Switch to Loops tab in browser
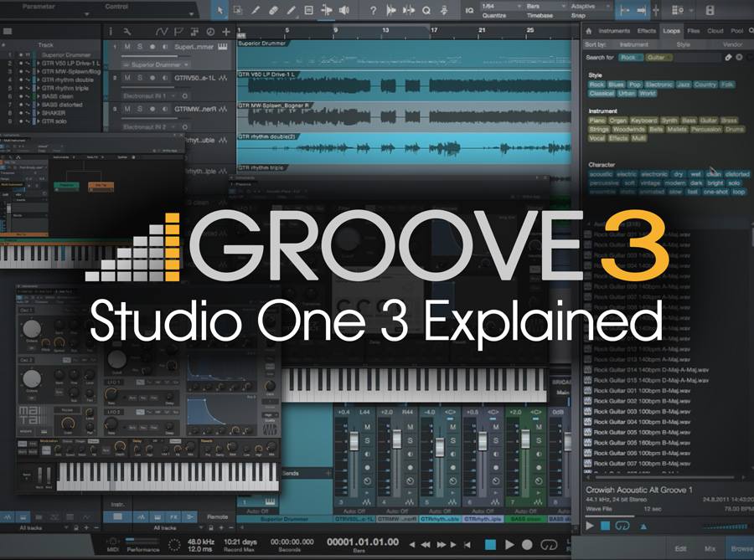This screenshot has width=754, height=560. [671, 31]
